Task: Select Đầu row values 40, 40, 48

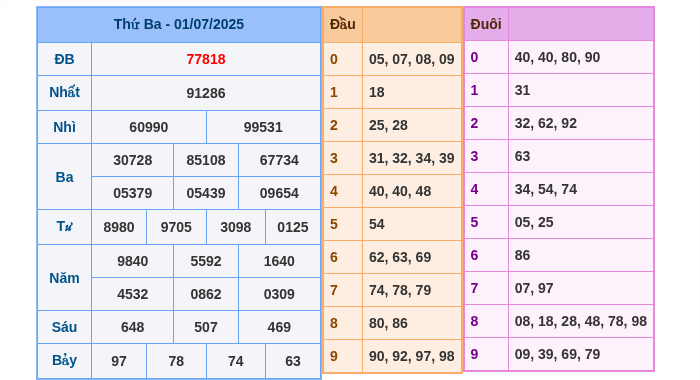Action: click(400, 192)
